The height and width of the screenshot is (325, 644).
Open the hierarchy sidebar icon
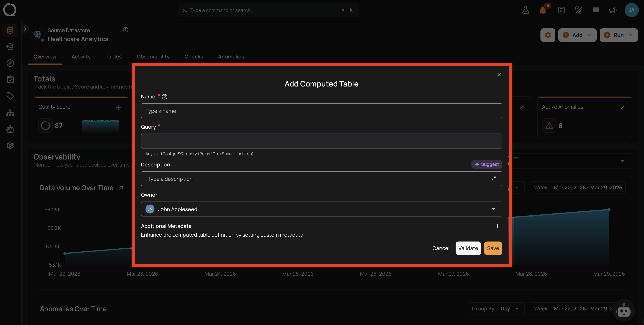(x=10, y=112)
